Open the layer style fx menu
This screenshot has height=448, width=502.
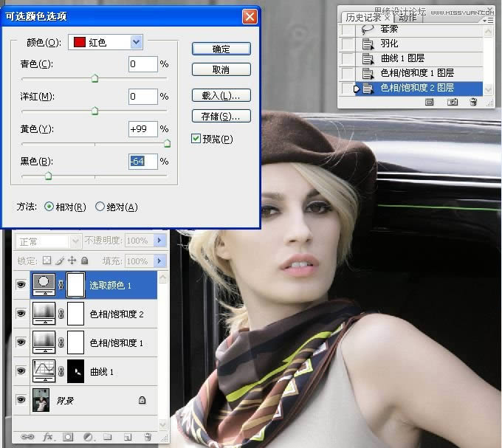click(49, 437)
